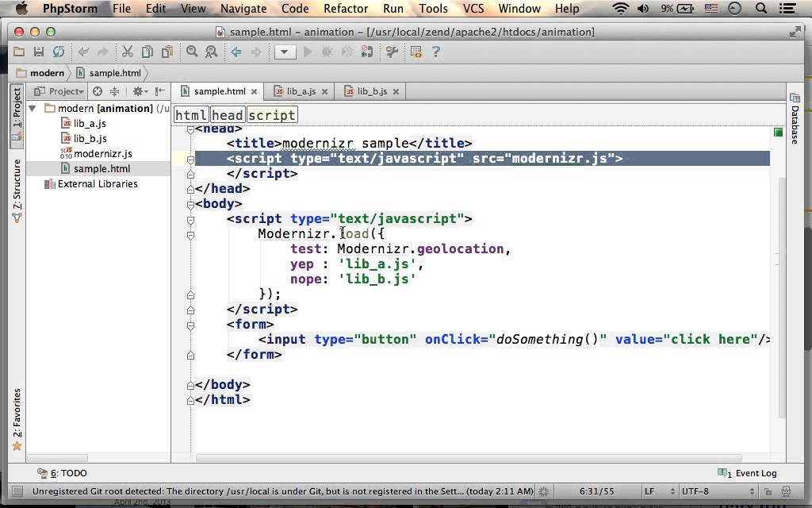Click the Debug bug icon
This screenshot has height=508, width=812.
point(327,52)
